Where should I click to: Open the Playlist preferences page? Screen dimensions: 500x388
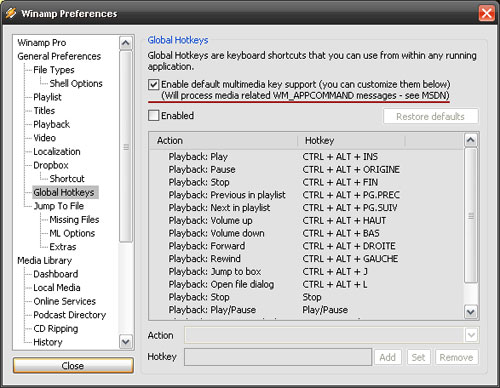click(47, 97)
